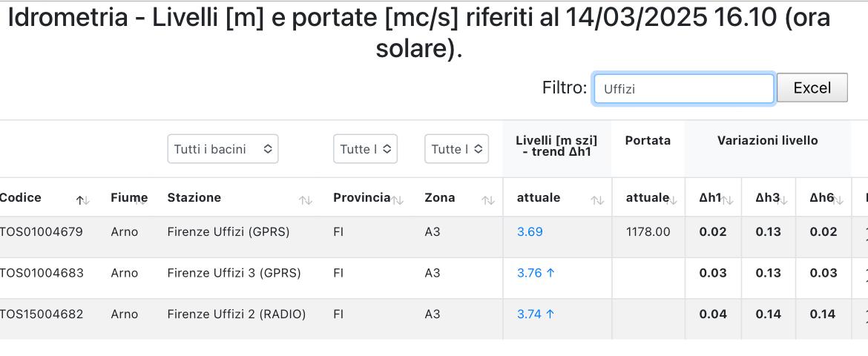
Task: Sort by Δh3 variation column
Action: click(x=769, y=198)
